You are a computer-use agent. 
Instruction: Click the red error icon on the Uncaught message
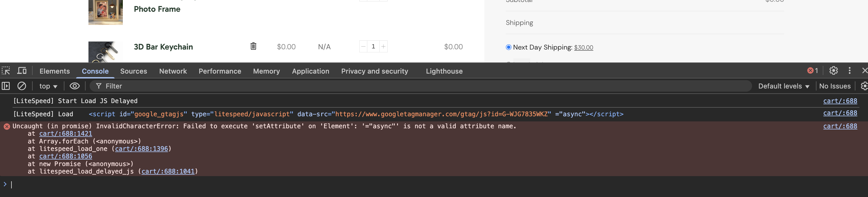pos(7,126)
